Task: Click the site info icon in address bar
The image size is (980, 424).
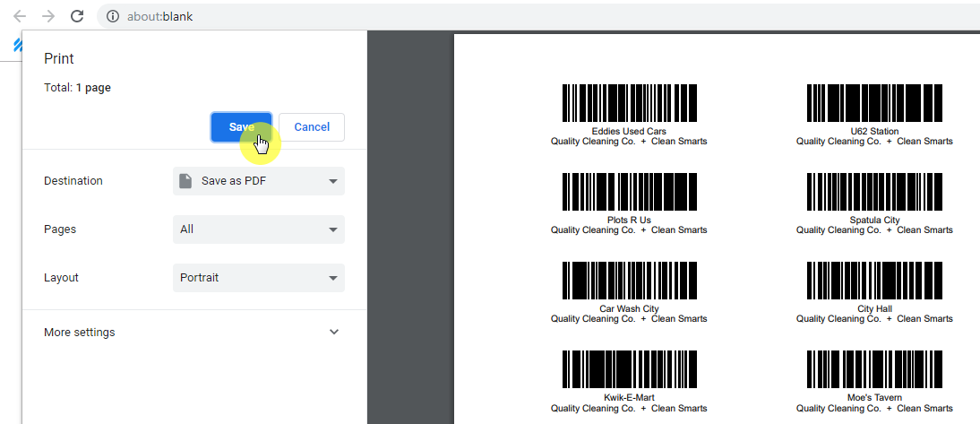Action: (112, 16)
